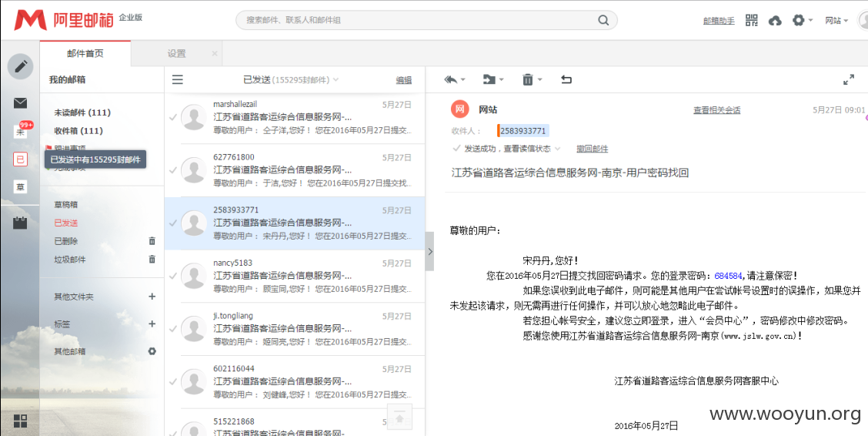Select checkmark of marshallezail message

coord(172,117)
